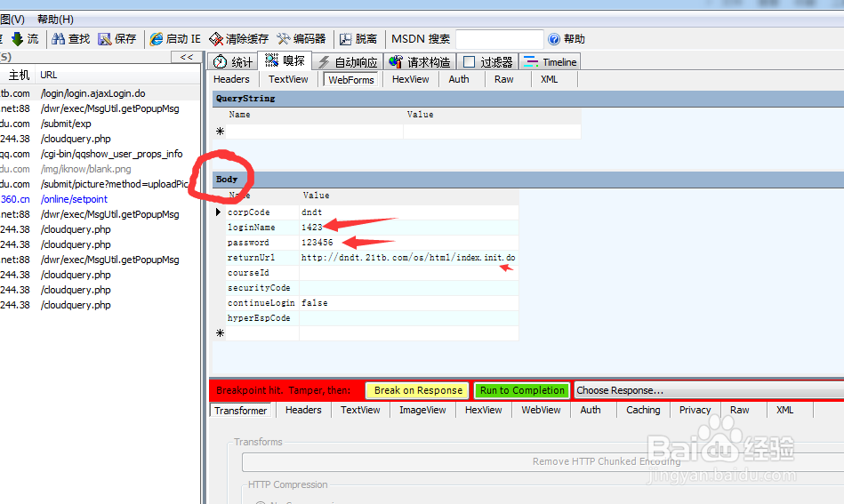Switch to 统计 (statistics) tab

click(232, 62)
